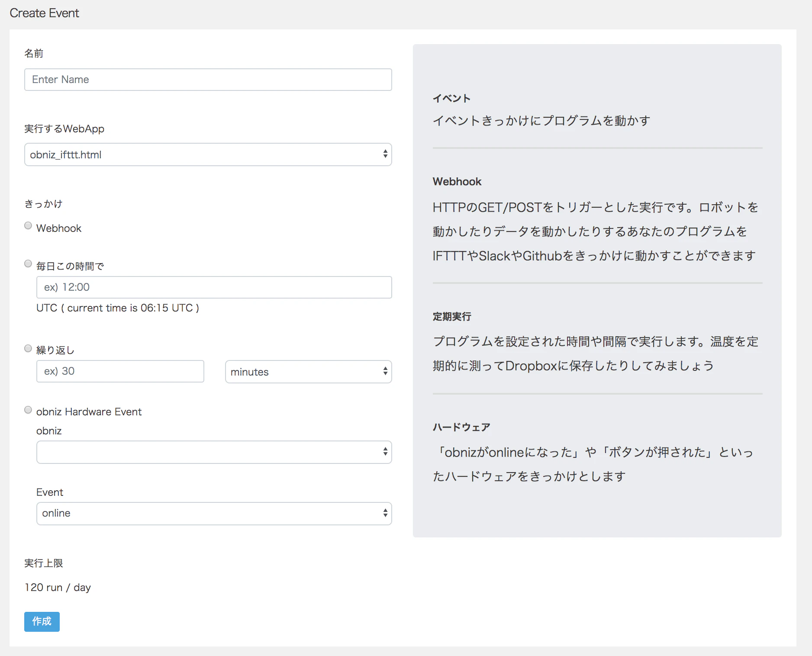This screenshot has height=656, width=812.
Task: Click the 定期実行 heading in help panel
Action: coord(452,317)
